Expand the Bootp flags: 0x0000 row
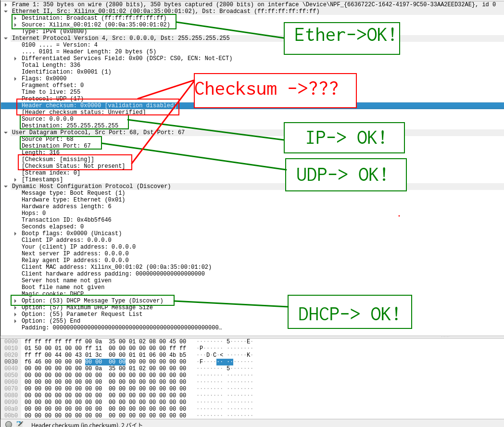 pos(15,233)
